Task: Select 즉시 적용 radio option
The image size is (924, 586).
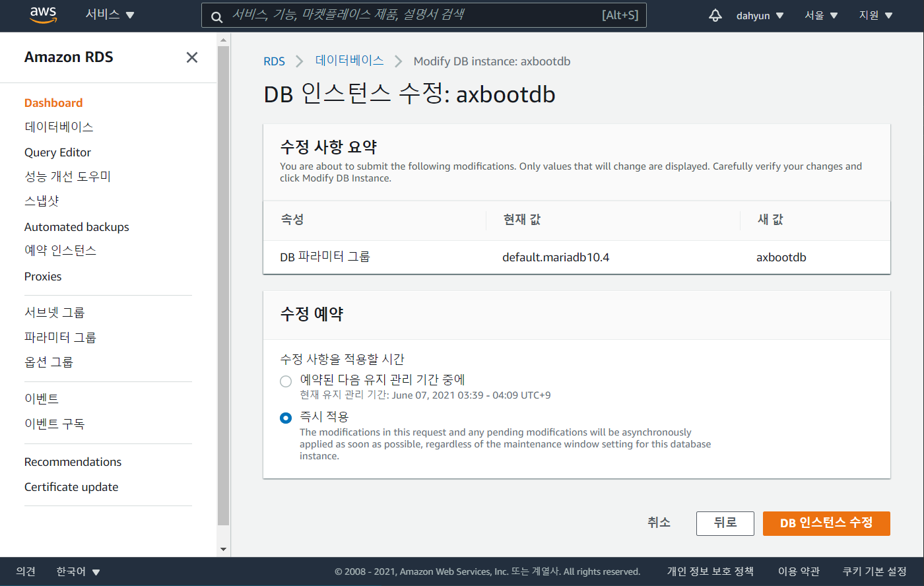Action: 286,418
